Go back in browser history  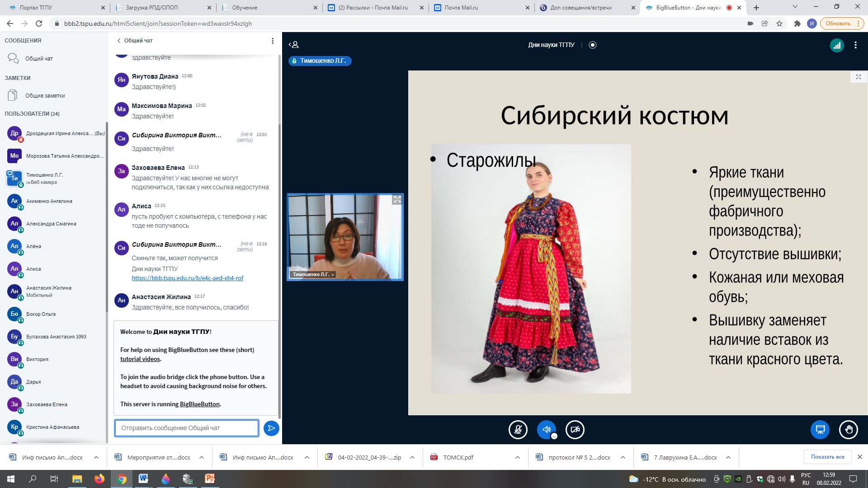tap(10, 23)
